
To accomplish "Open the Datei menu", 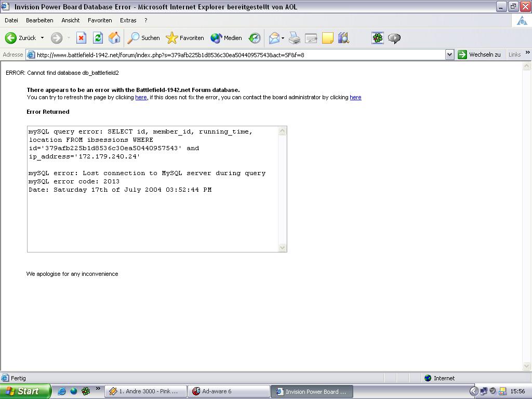I will click(11, 20).
